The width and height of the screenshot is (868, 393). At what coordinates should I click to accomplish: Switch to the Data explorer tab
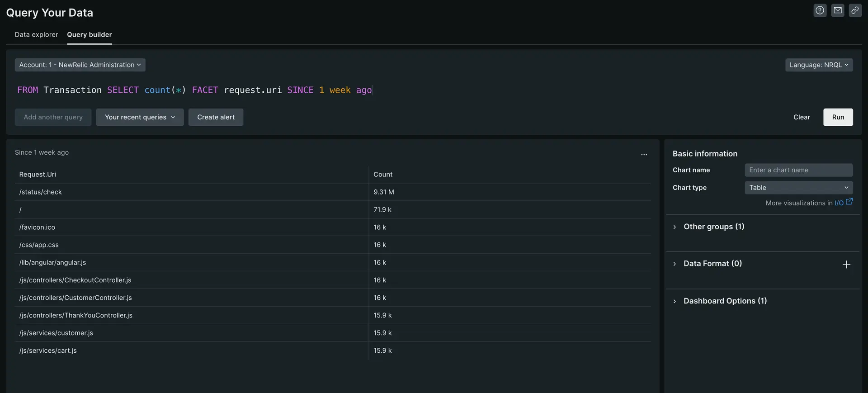click(x=36, y=35)
